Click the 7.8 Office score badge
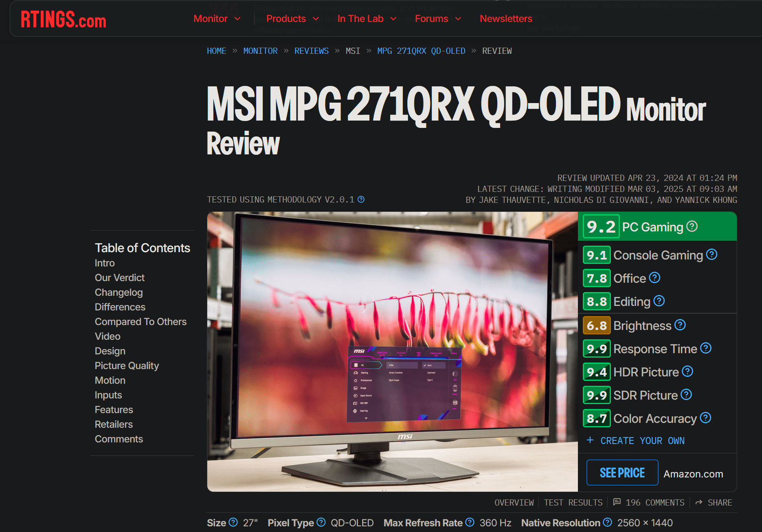The width and height of the screenshot is (762, 532). (x=597, y=278)
